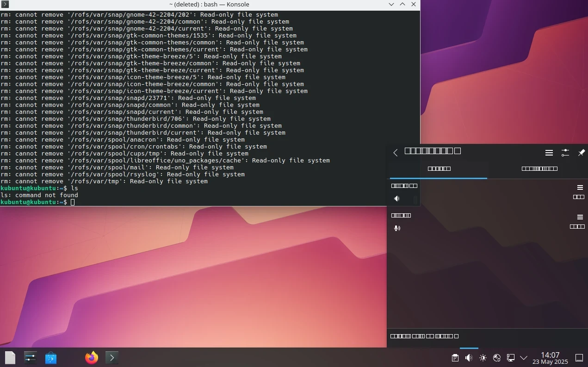This screenshot has height=367, width=588.
Task: Open the hamburger menu in audio panel header
Action: 549,153
